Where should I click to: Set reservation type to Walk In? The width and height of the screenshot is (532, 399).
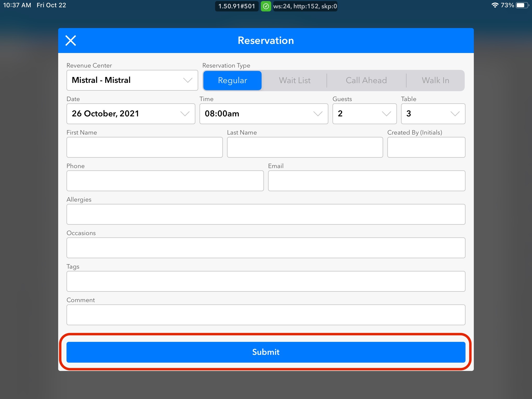pyautogui.click(x=435, y=81)
